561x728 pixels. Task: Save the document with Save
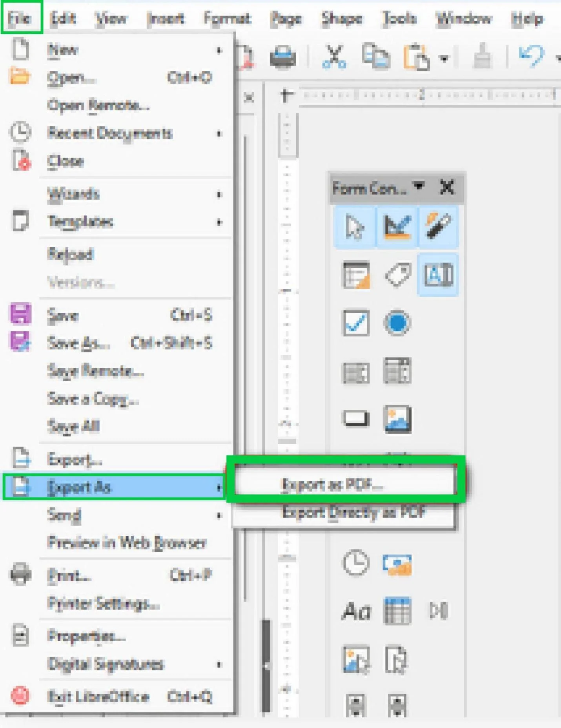coord(118,315)
